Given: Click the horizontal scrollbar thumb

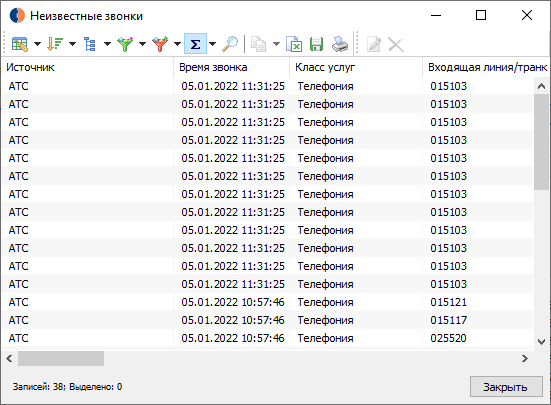Looking at the screenshot, I should pyautogui.click(x=61, y=359).
